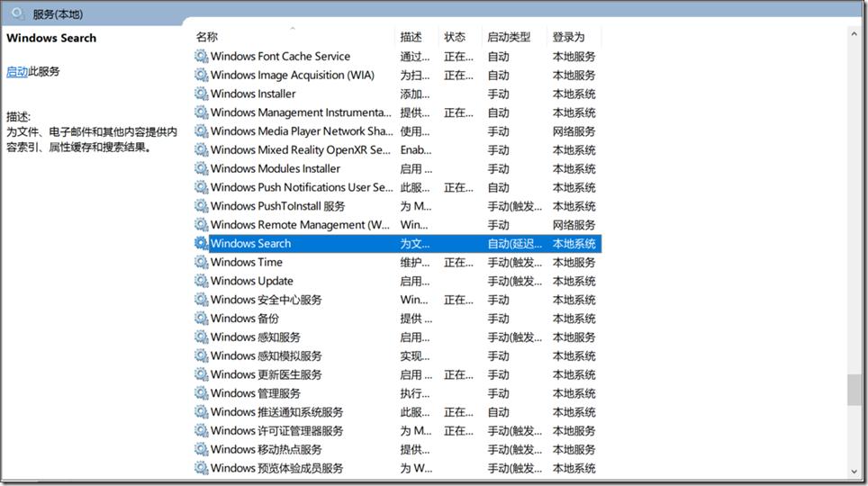Select the Windows Modules Installer name
868x486 pixels.
pyautogui.click(x=276, y=168)
